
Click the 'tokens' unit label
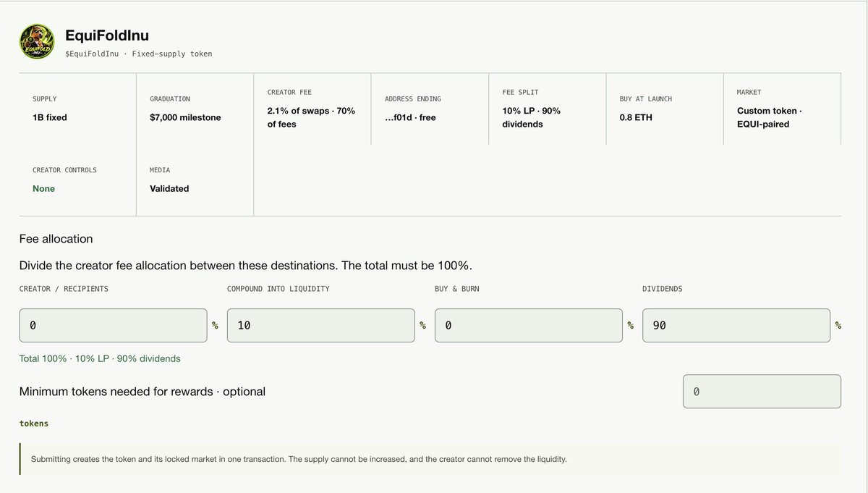pyautogui.click(x=34, y=424)
